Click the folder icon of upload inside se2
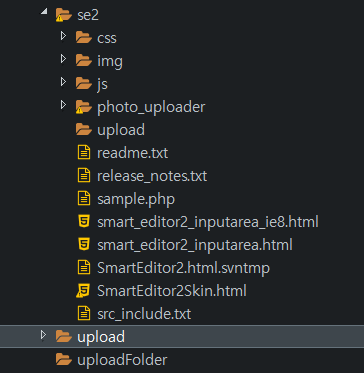This screenshot has height=373, width=364. pos(84,130)
